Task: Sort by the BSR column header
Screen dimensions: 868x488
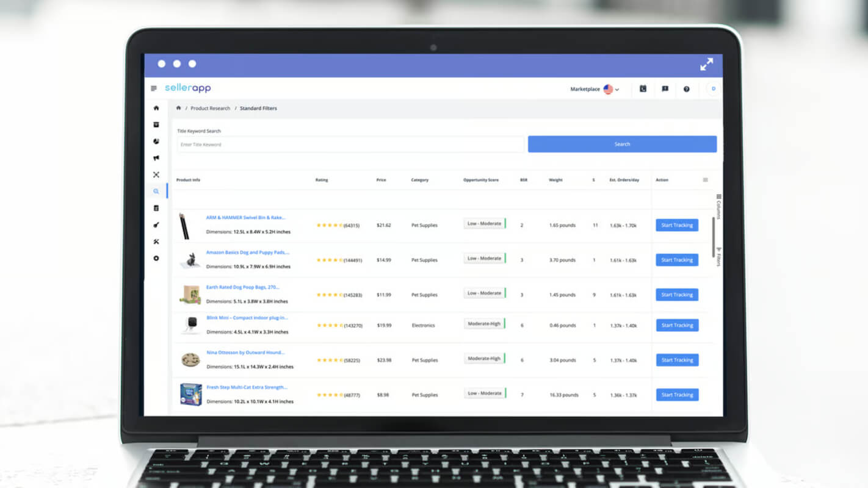Action: click(524, 180)
